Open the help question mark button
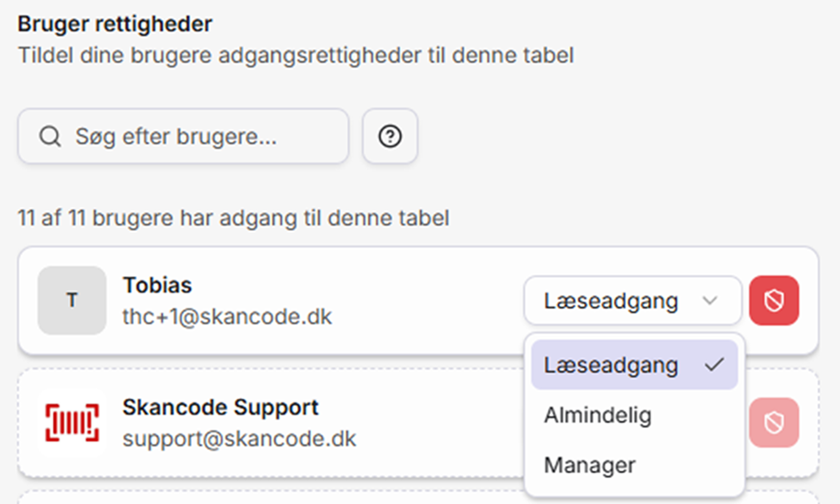This screenshot has width=840, height=504. pyautogui.click(x=390, y=137)
